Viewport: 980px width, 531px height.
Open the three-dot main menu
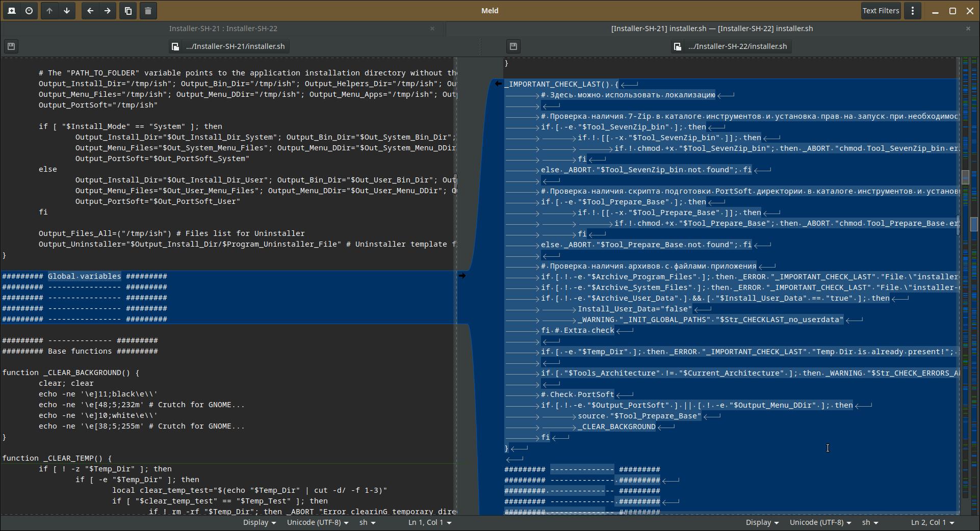pos(913,11)
